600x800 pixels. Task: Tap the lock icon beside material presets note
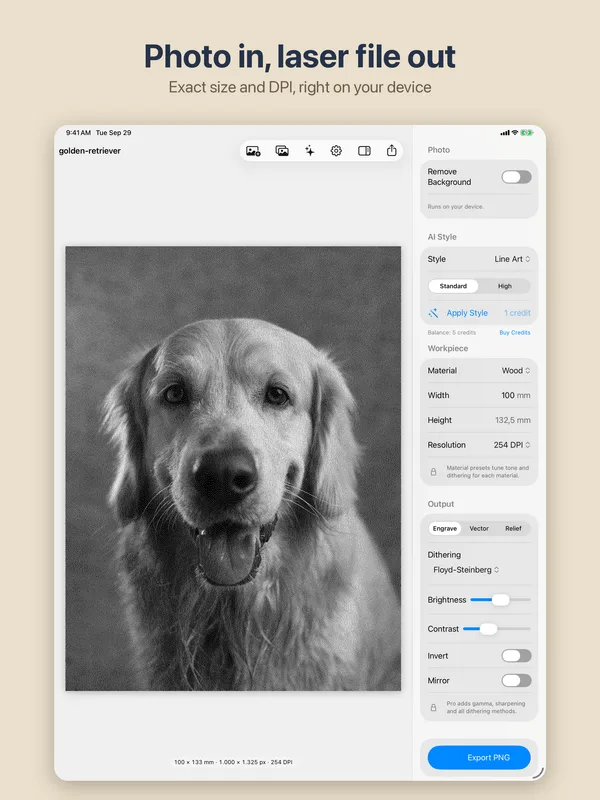tap(433, 472)
